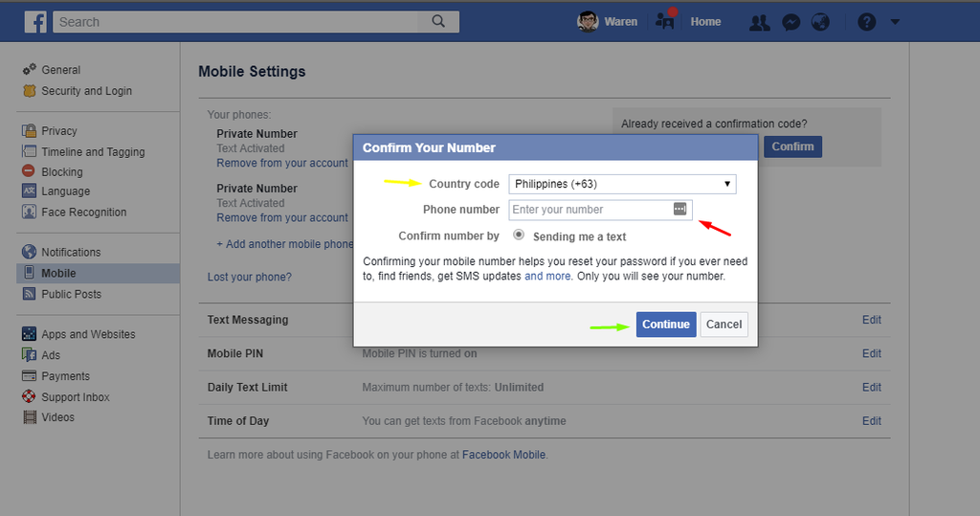Screen dimensions: 980x516
Task: Click the Support Inbox lifebuoy icon
Action: pyautogui.click(x=30, y=396)
